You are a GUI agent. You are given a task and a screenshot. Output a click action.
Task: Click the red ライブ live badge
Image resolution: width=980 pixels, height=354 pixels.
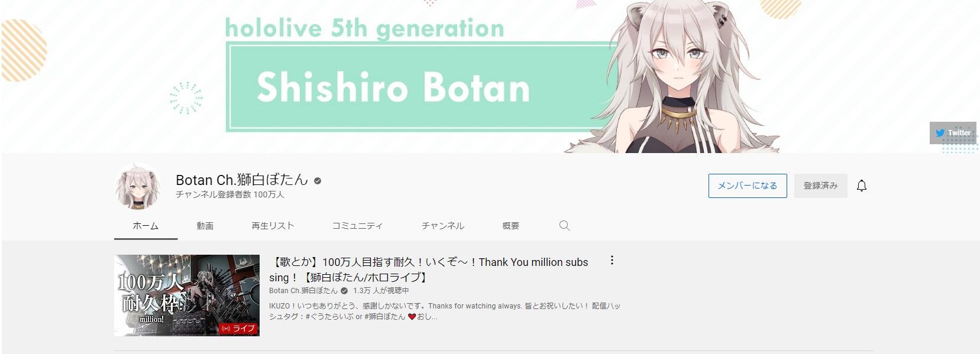(238, 329)
